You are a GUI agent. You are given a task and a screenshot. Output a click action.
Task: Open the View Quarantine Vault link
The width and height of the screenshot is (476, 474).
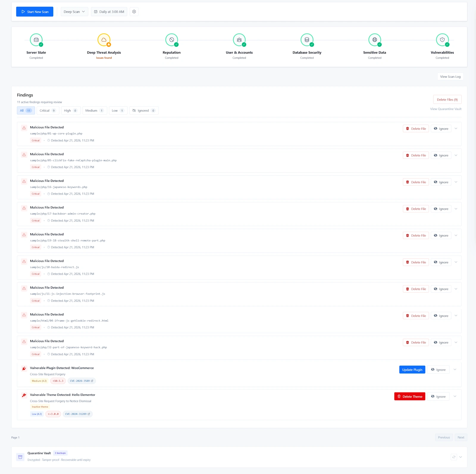pyautogui.click(x=445, y=109)
